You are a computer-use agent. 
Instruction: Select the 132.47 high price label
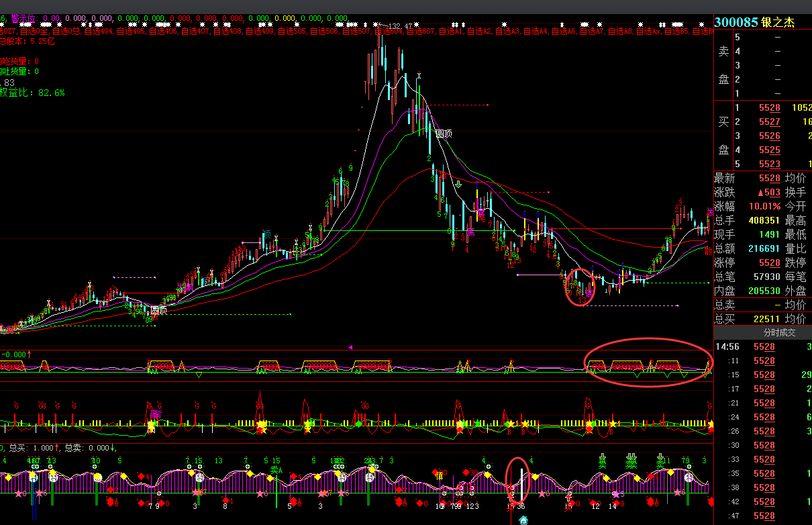tap(399, 26)
